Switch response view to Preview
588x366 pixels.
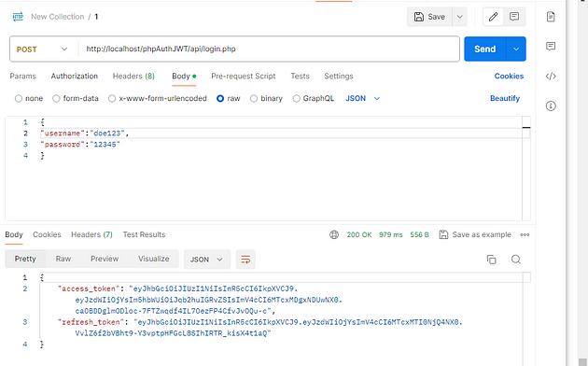click(105, 260)
